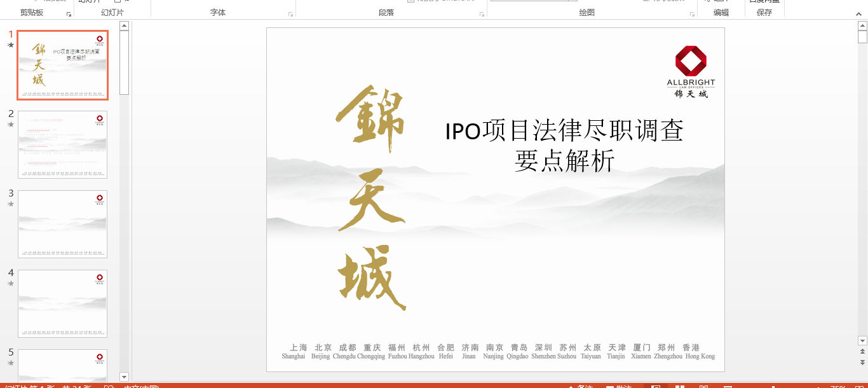Viewport: 868px width, 388px height.
Task: Click the animation star beside slide 4
Action: [10, 284]
